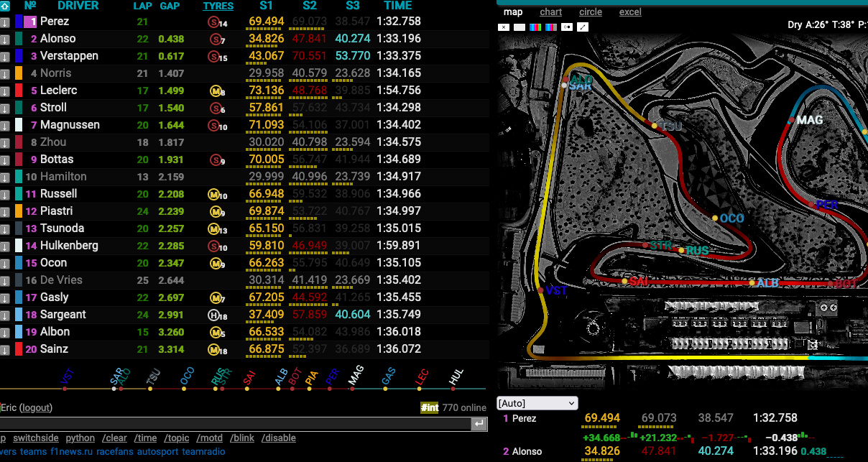Click the /motd command link
The width and height of the screenshot is (868, 462).
click(x=210, y=438)
